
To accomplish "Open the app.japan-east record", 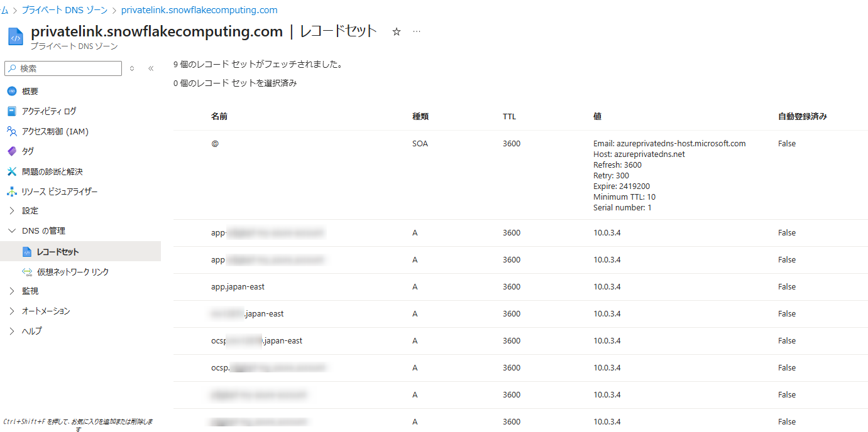I will [x=238, y=286].
